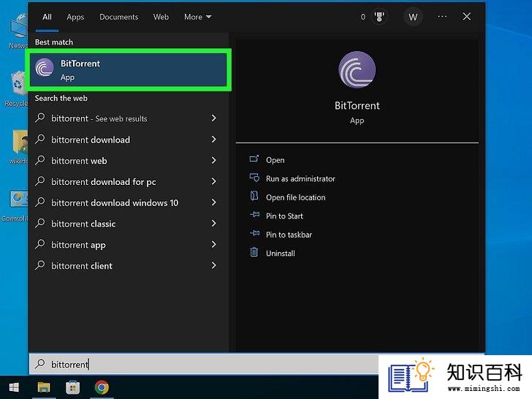Click the Open icon in actions list
Screen dimensions: 532x399
coord(254,159)
